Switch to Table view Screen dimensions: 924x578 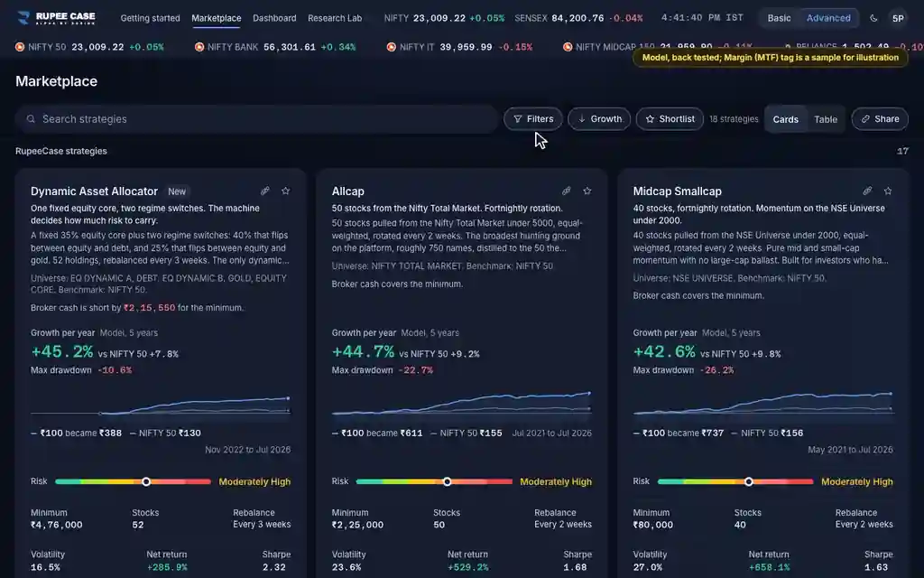pos(826,119)
